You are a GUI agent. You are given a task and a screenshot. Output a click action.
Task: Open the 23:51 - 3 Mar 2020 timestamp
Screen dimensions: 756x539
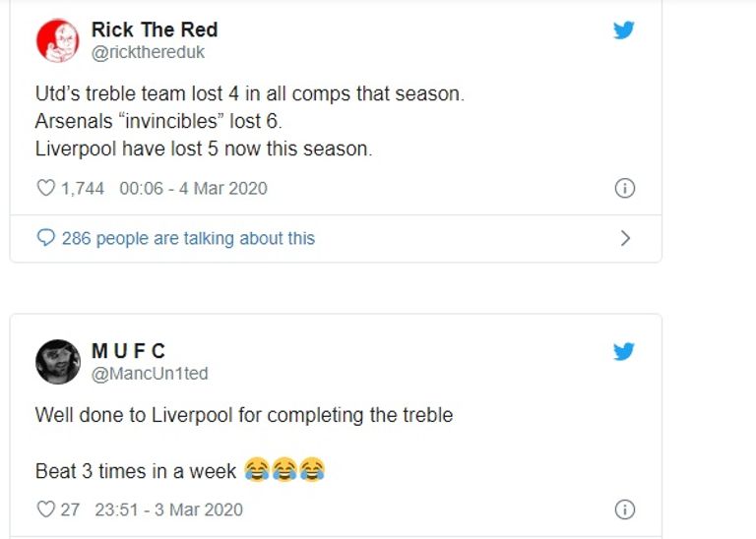pos(168,509)
